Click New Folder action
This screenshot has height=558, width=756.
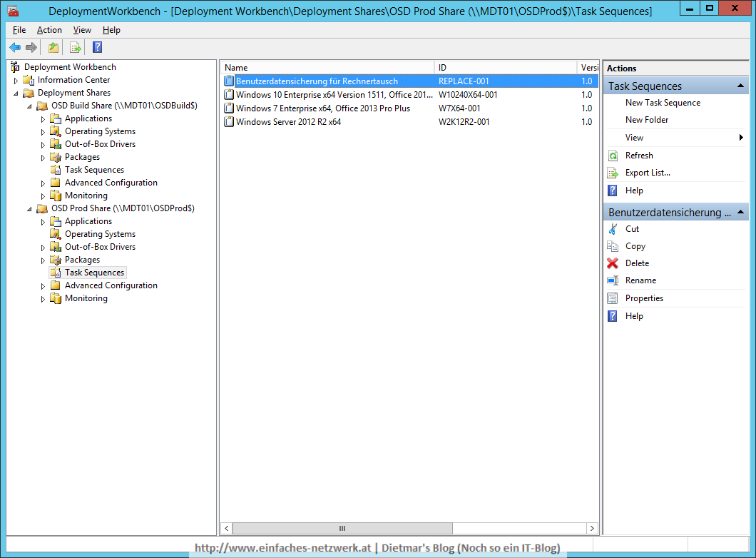coord(647,120)
